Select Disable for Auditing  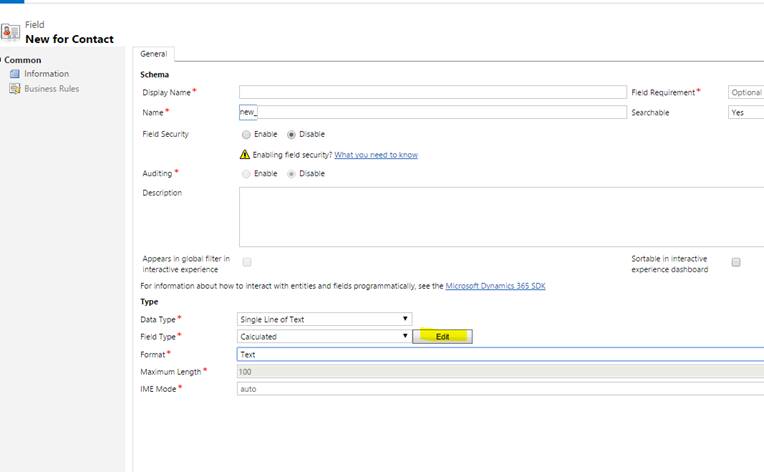click(x=291, y=173)
